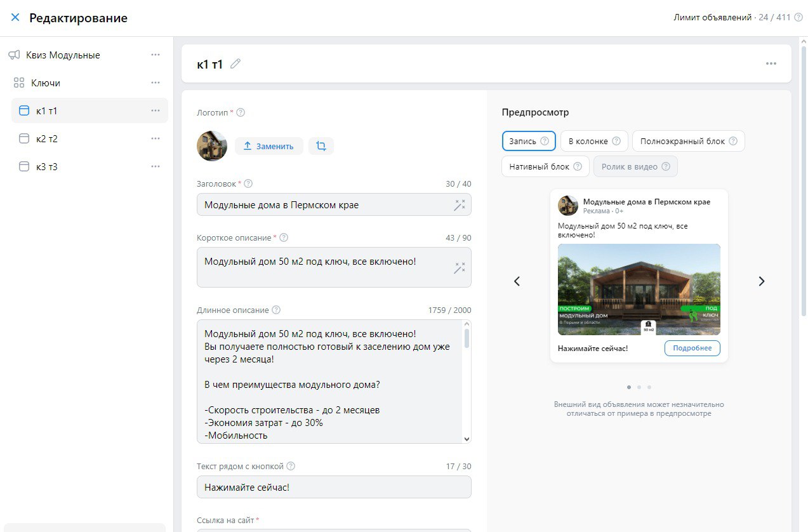Click the Нажимайте сейчас! text in preview card
808x532 pixels.
tap(593, 348)
